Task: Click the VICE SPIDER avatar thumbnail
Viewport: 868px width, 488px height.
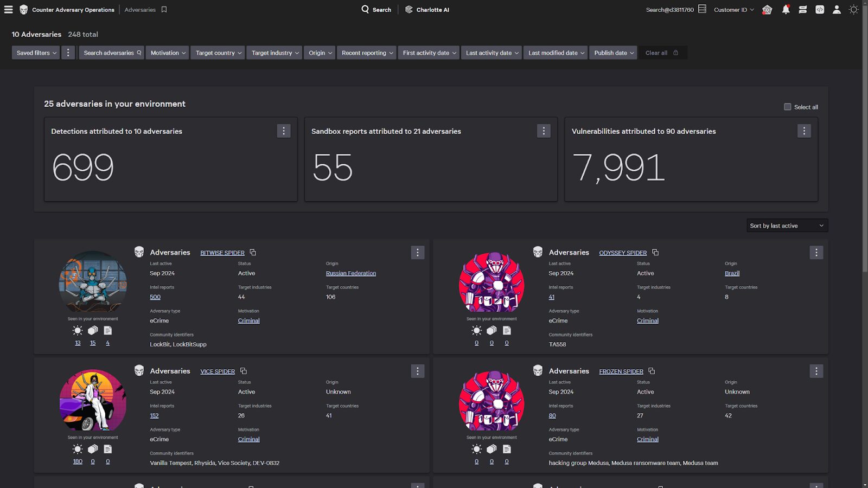Action: pos(92,401)
